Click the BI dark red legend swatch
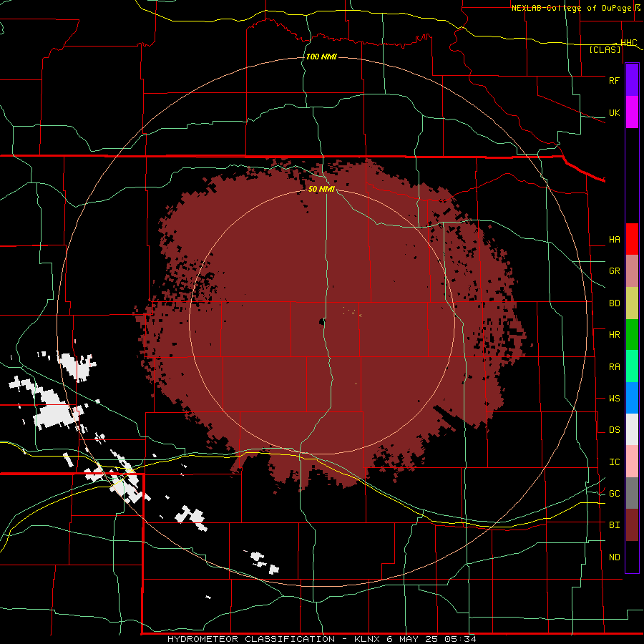This screenshot has height=644, width=644. [632, 525]
